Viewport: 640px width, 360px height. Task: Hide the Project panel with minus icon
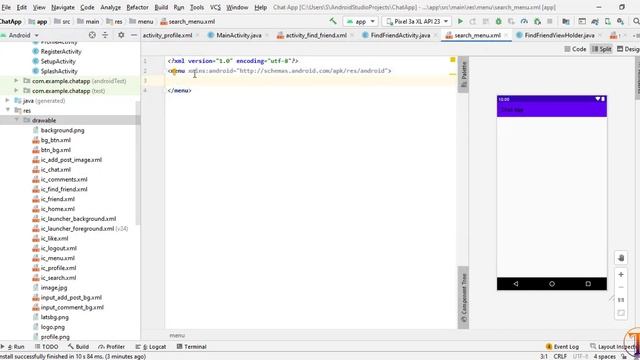(x=134, y=35)
